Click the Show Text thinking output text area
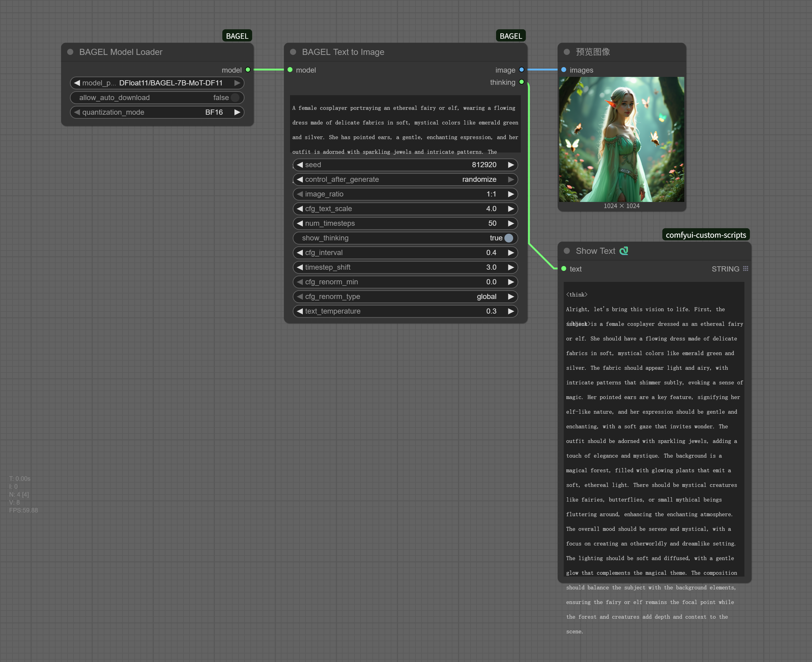The image size is (812, 662). [x=654, y=429]
